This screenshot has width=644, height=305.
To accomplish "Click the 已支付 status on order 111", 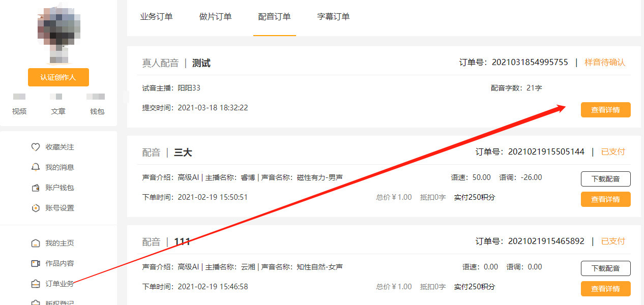I will click(x=613, y=241).
